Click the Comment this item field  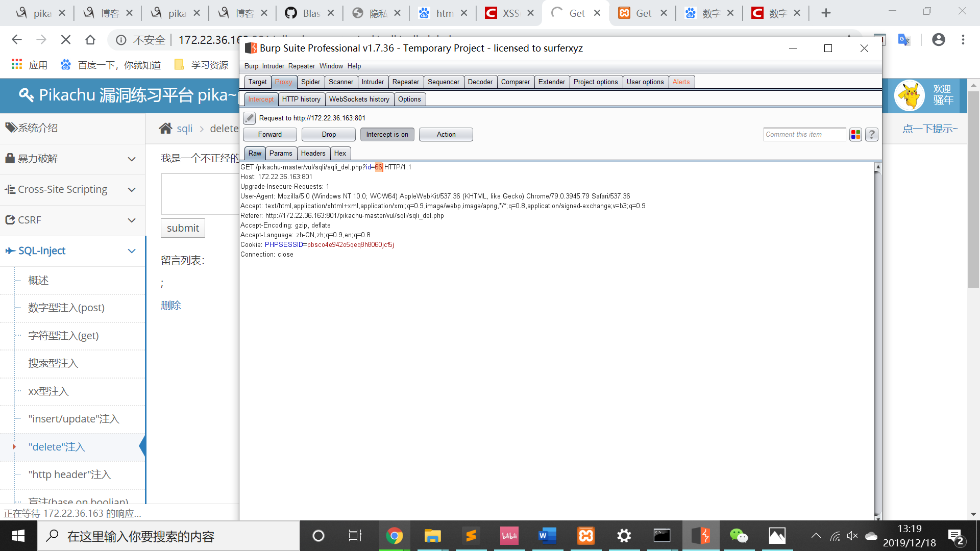tap(804, 135)
